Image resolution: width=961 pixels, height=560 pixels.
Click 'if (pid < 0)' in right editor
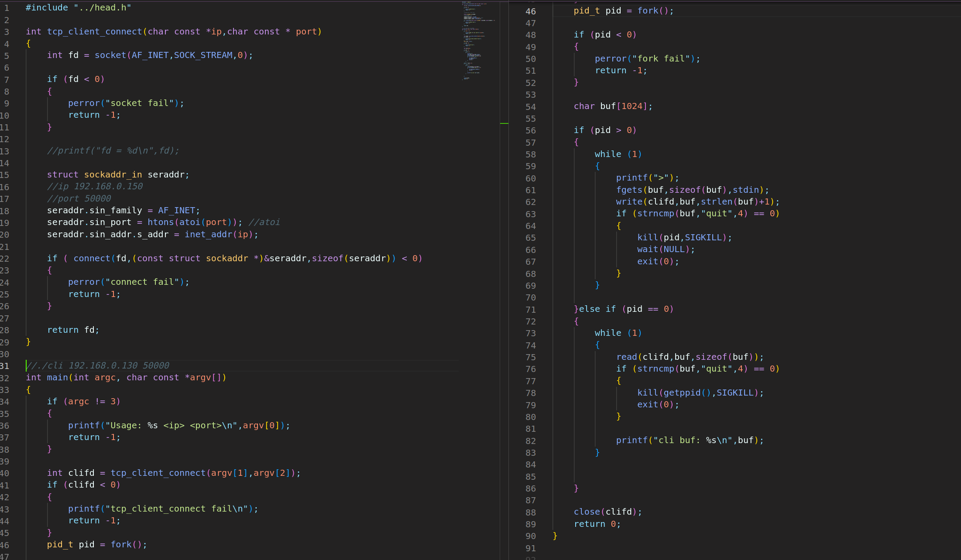(605, 34)
